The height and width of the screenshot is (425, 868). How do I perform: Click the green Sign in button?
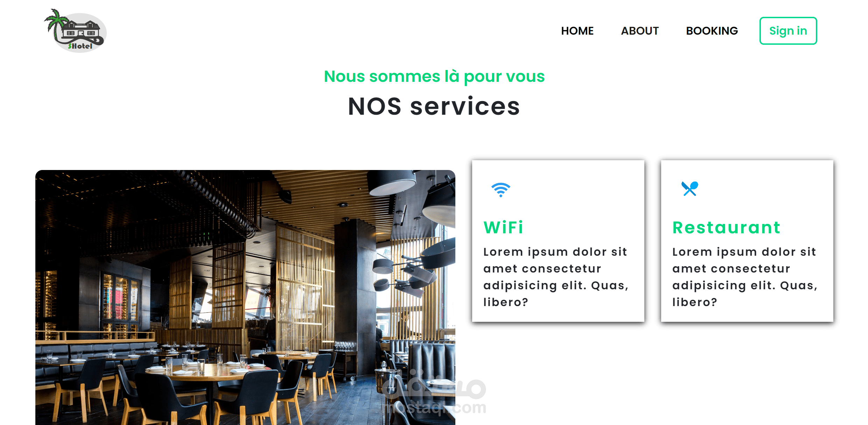coord(788,31)
